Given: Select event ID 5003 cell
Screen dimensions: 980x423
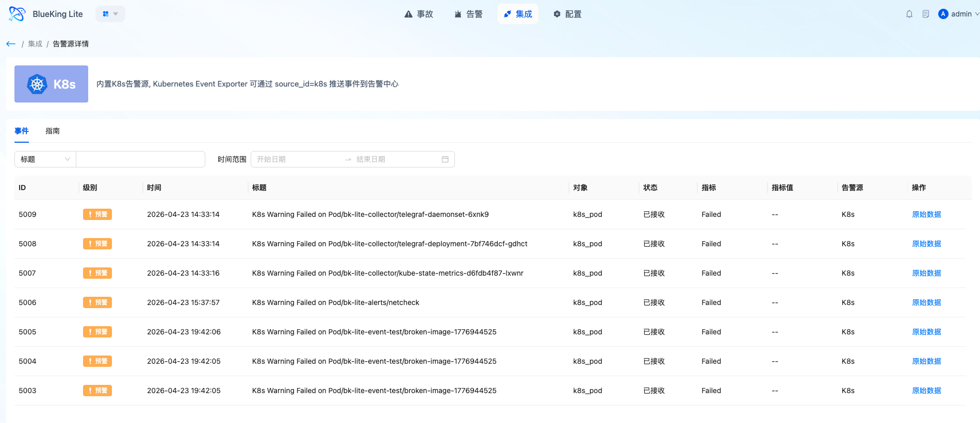Looking at the screenshot, I should pos(27,391).
